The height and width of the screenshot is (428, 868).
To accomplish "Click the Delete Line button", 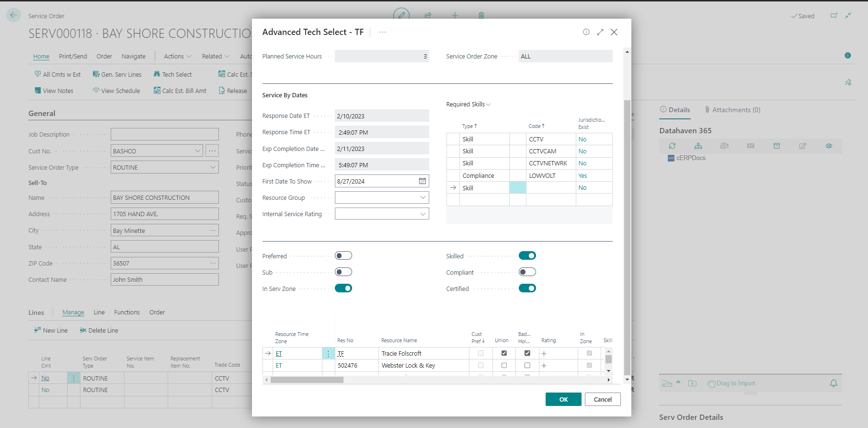I will [x=99, y=330].
